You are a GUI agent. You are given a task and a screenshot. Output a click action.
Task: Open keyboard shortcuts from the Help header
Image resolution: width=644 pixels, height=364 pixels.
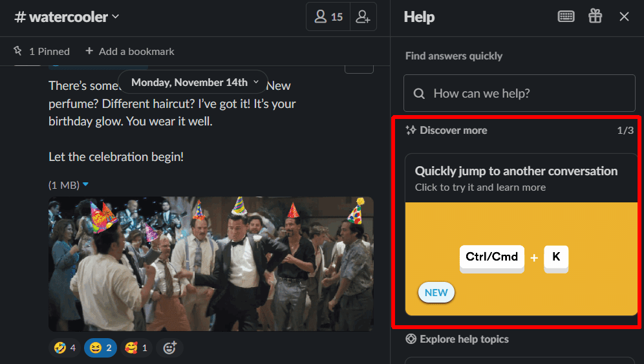tap(566, 17)
